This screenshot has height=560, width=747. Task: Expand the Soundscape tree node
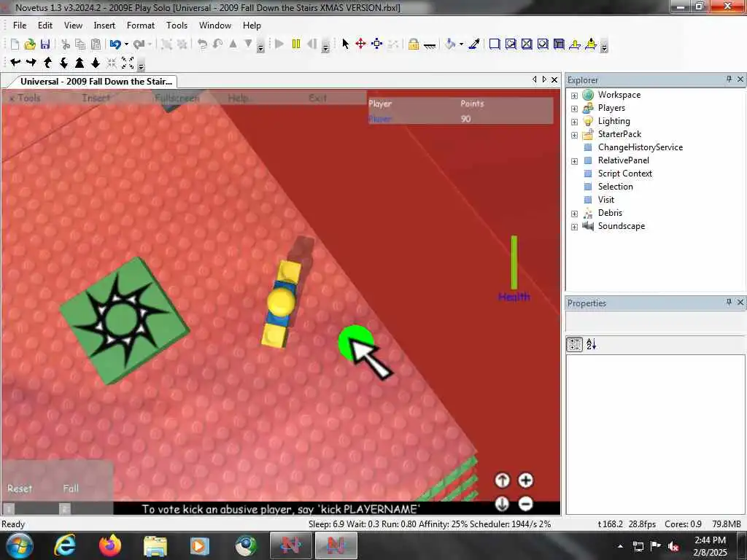pos(575,227)
